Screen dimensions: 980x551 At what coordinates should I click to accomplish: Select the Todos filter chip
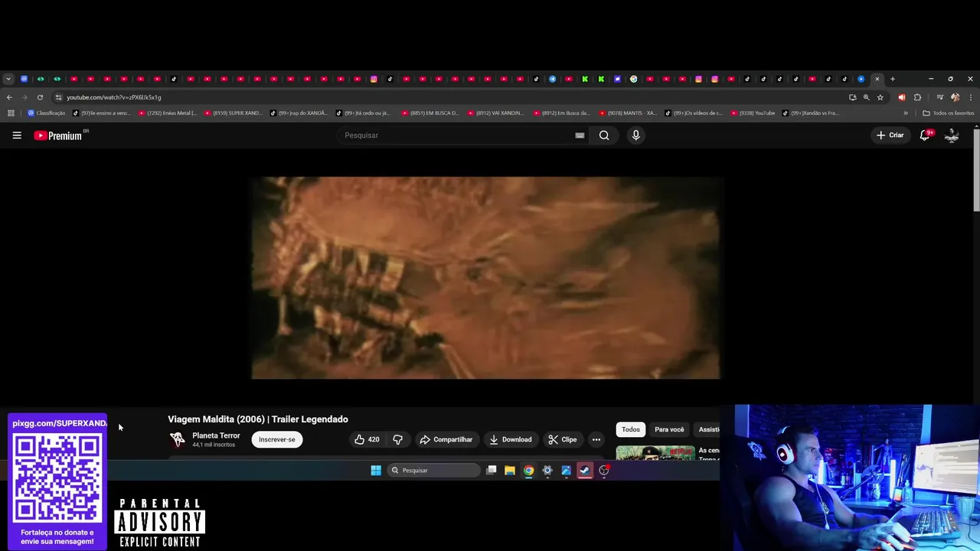(x=631, y=429)
